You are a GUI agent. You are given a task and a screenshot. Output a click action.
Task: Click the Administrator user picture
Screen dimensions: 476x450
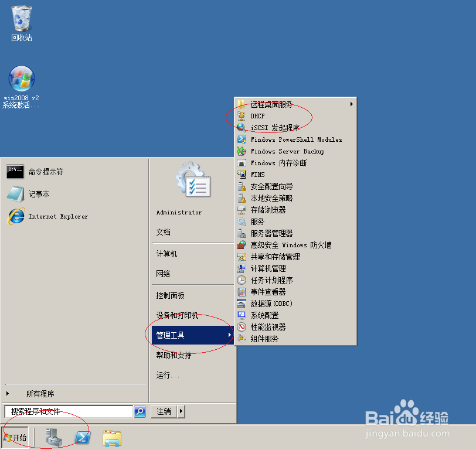click(x=193, y=179)
